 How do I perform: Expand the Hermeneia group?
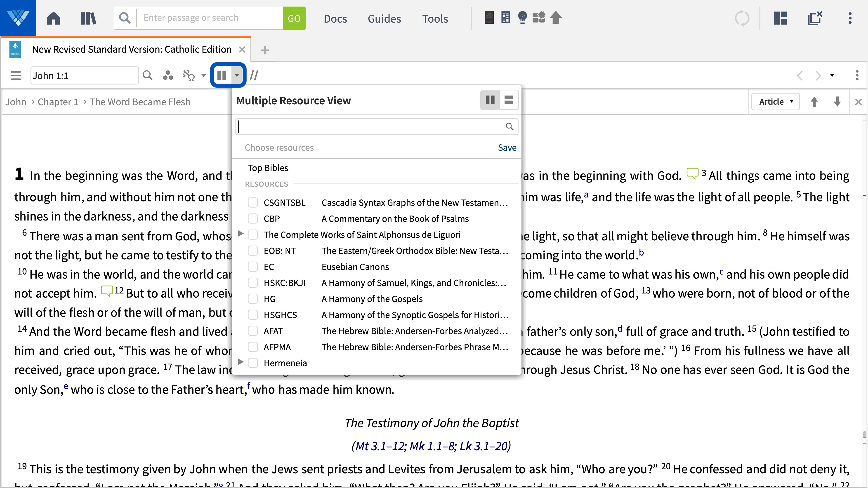pyautogui.click(x=241, y=362)
